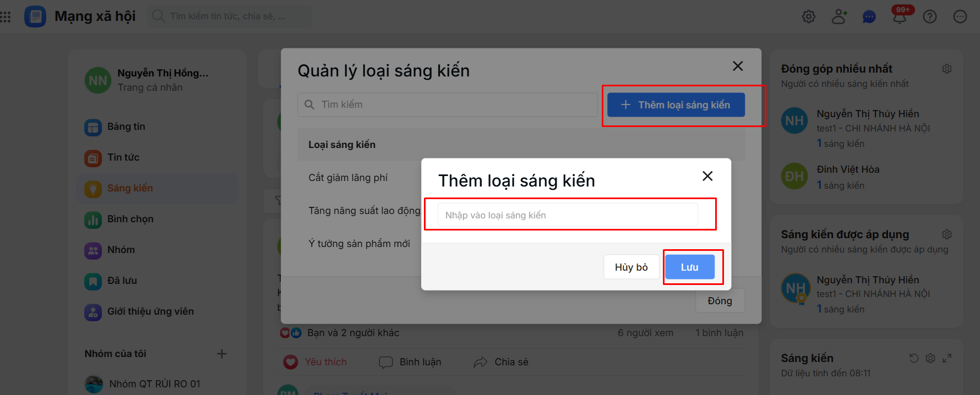
Task: Open the settings gear in top bar
Action: [808, 17]
